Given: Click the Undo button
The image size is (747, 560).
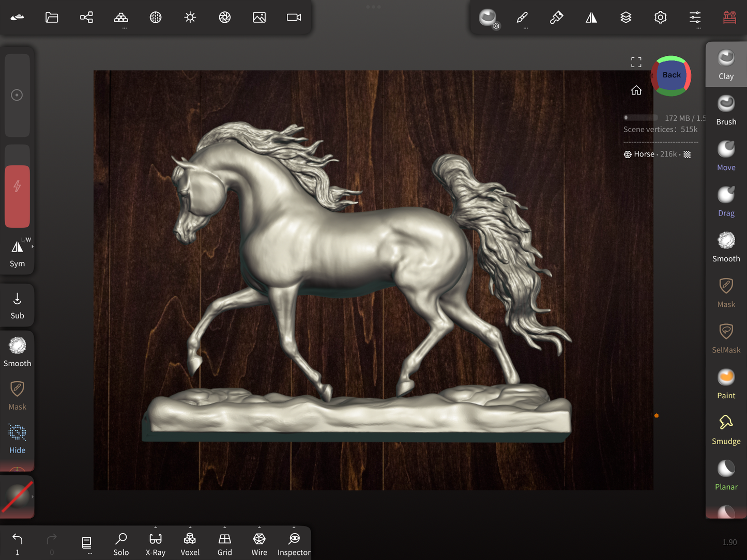Looking at the screenshot, I should point(17,543).
